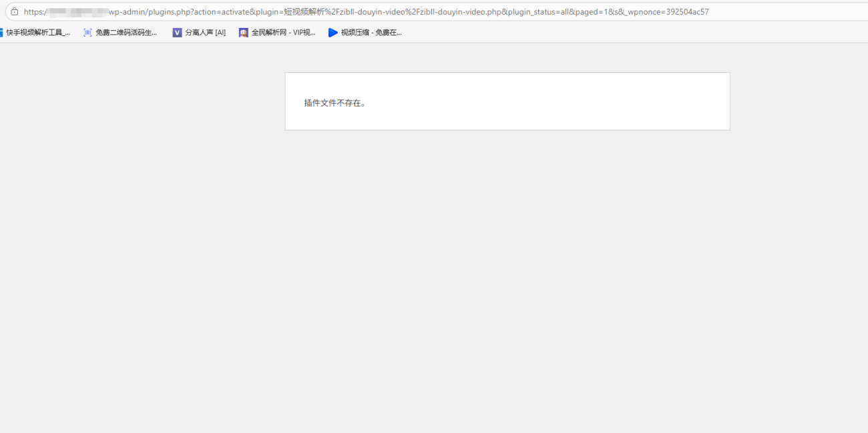
Task: Focus the browser address bar
Action: (768, 11)
